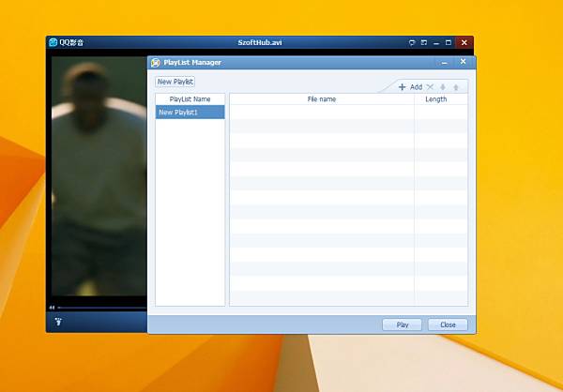Viewport: 563px width, 392px height.
Task: Click the rewind icon beside the seek bar
Action: coord(52,308)
